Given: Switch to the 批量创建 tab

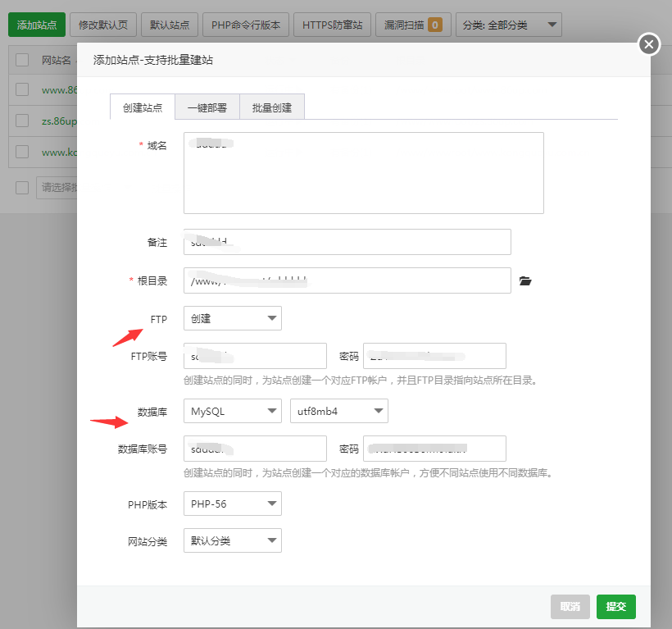Looking at the screenshot, I should [272, 107].
